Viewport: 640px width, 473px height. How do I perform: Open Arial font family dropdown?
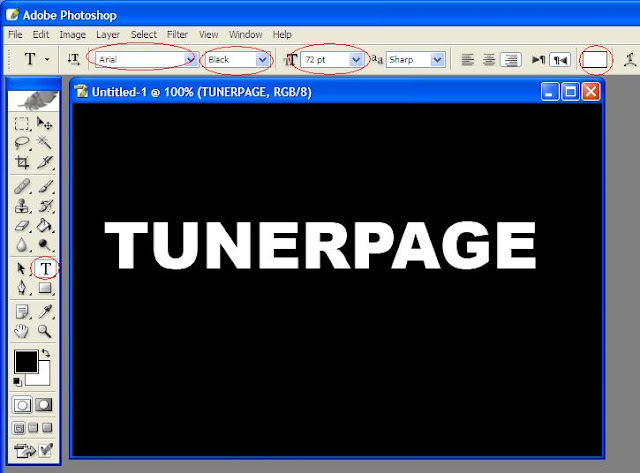[190, 60]
